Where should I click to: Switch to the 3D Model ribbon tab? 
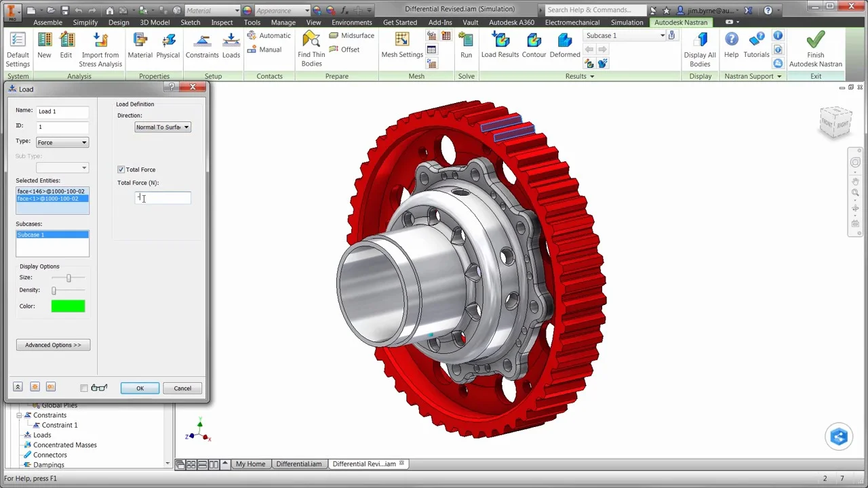click(155, 22)
